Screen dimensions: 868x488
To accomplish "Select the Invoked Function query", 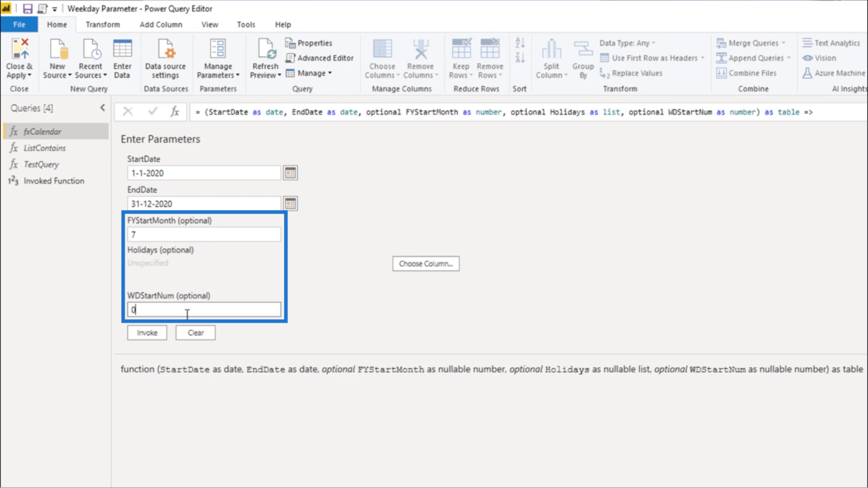I will click(x=55, y=181).
